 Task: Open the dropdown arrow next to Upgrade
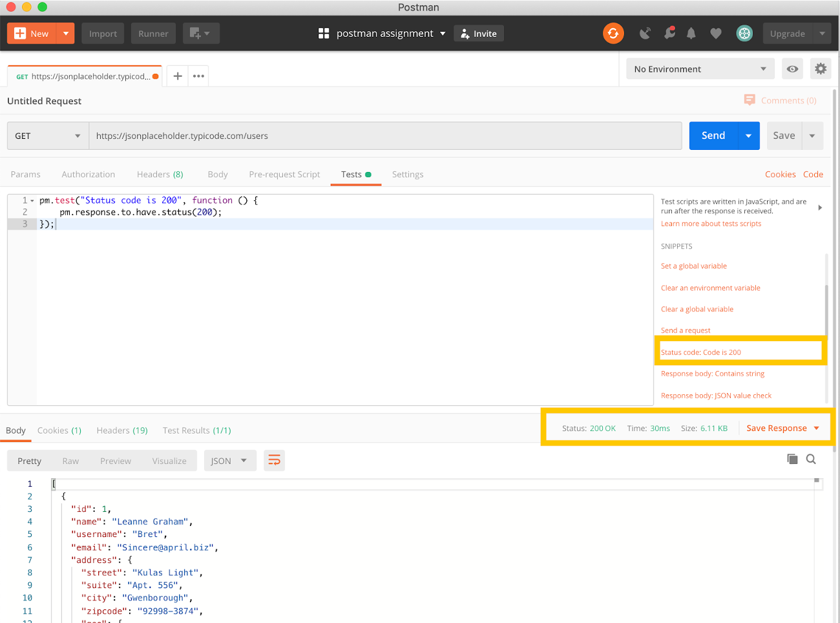point(822,34)
